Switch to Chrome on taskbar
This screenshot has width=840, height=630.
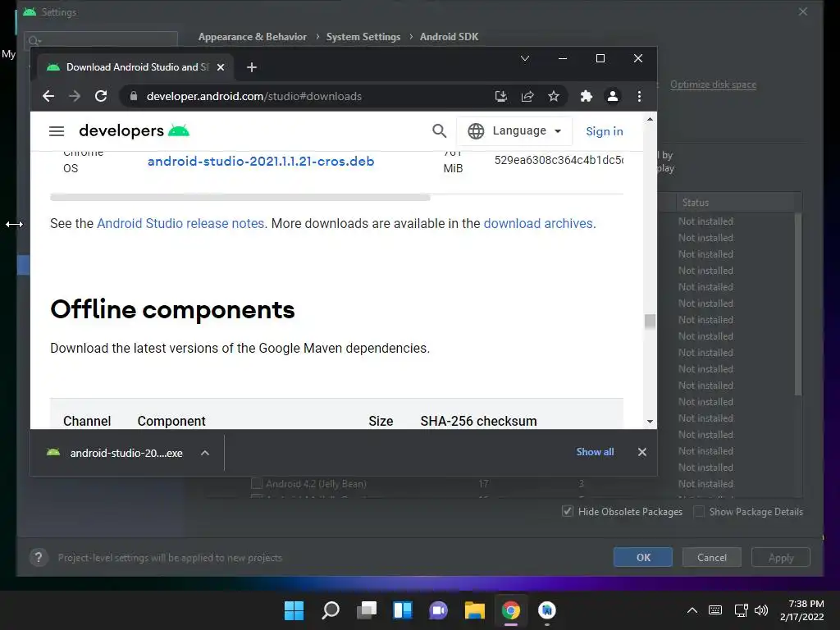click(x=510, y=610)
